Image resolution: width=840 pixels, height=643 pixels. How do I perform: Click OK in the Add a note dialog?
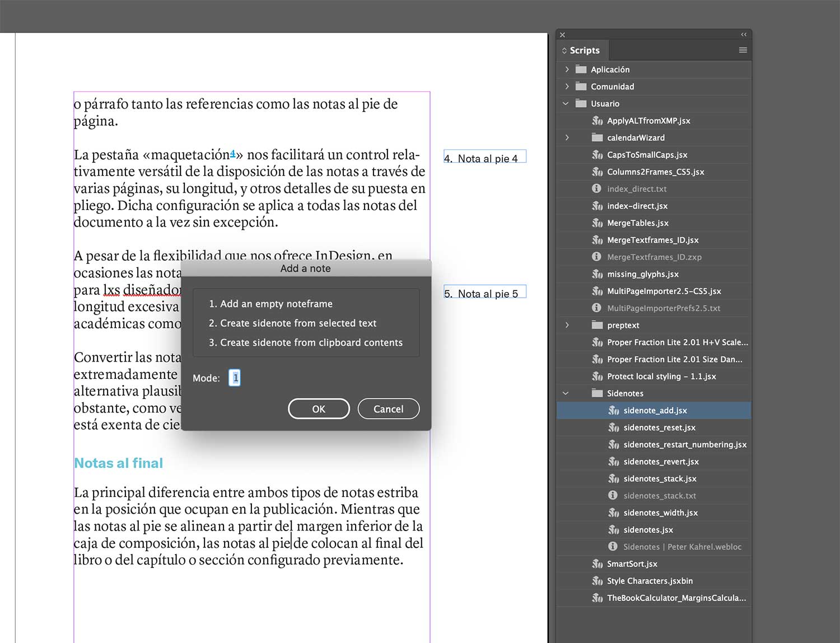coord(319,409)
